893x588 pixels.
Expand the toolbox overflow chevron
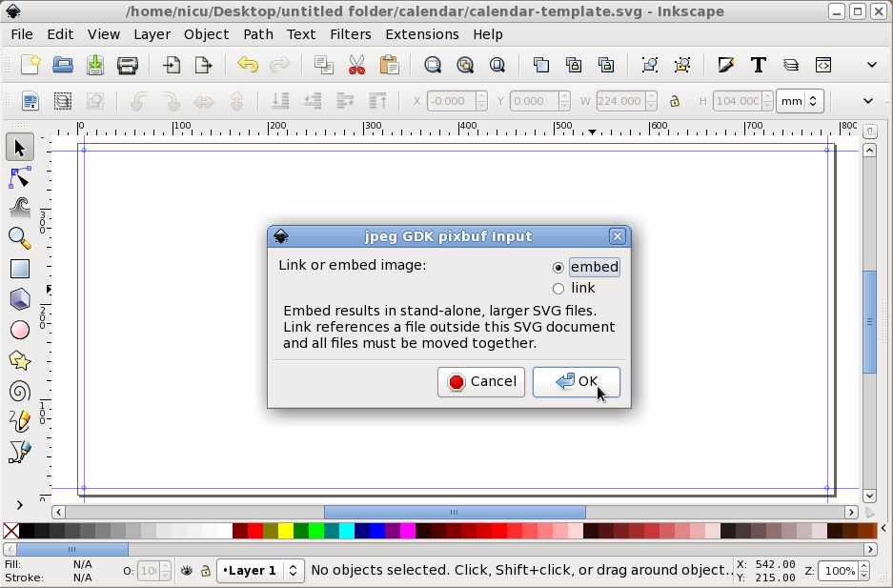(20, 505)
